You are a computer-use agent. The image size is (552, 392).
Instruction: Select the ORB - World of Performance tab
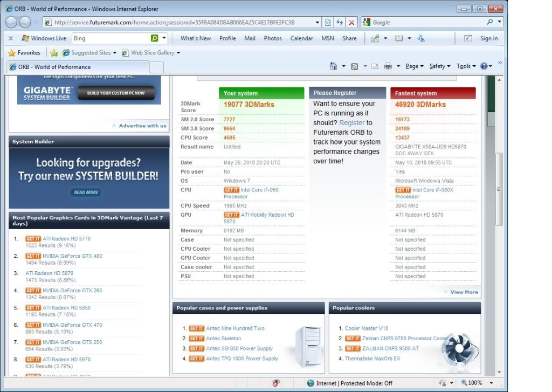79,67
